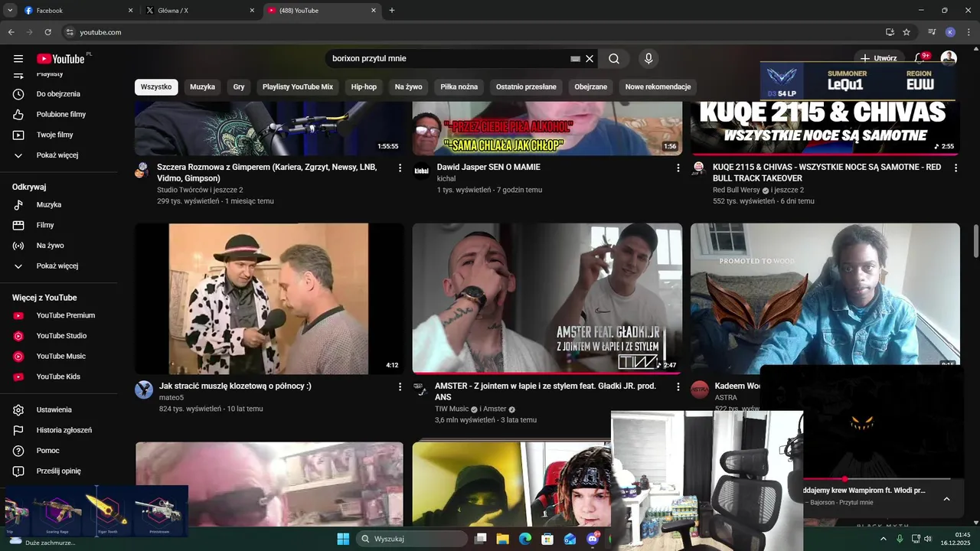Select the Obejrzane chip

591,87
